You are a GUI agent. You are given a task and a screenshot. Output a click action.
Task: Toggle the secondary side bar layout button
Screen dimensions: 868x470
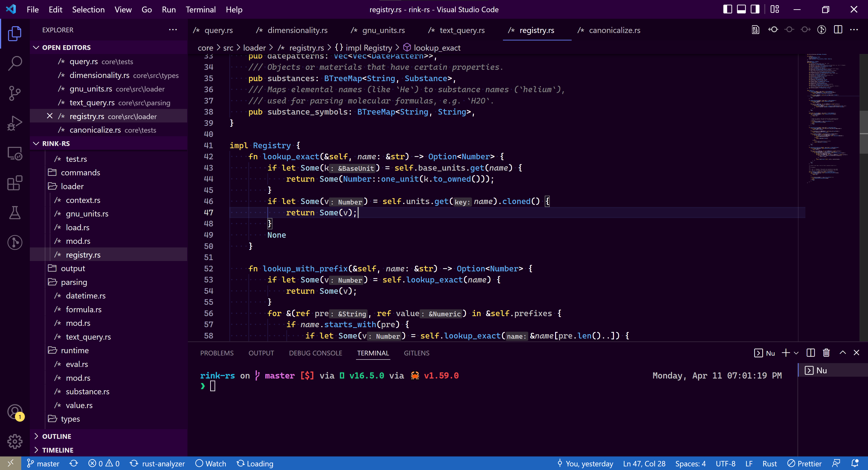click(x=755, y=9)
